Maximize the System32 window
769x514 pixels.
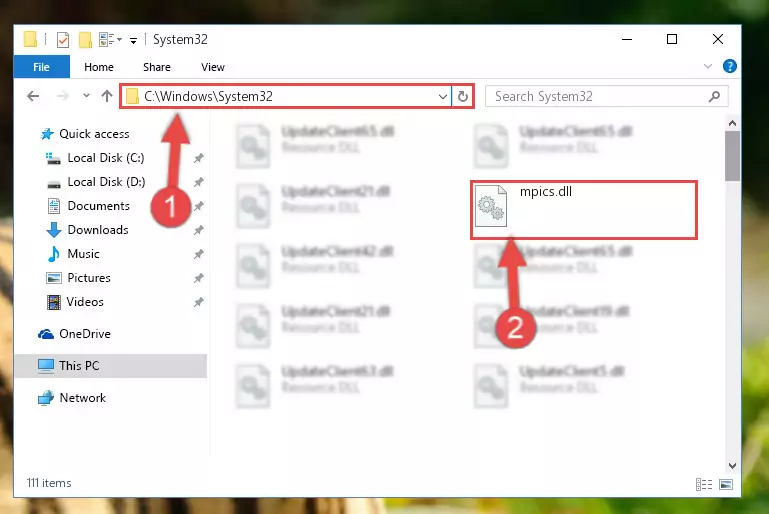(672, 39)
